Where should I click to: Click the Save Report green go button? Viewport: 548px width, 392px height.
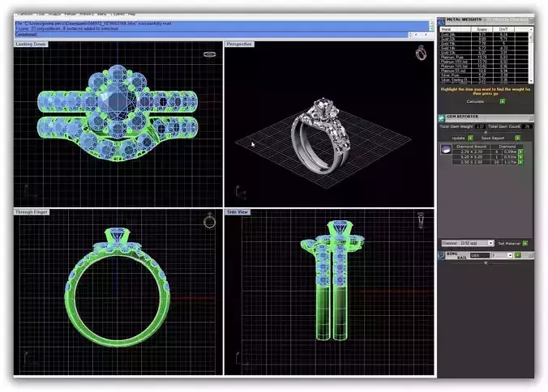tap(517, 138)
